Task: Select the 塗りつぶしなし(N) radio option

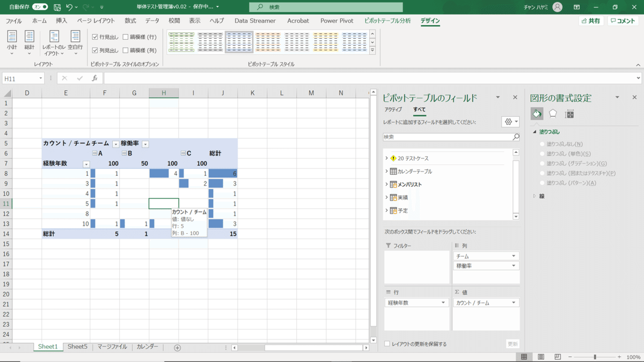Action: click(542, 144)
